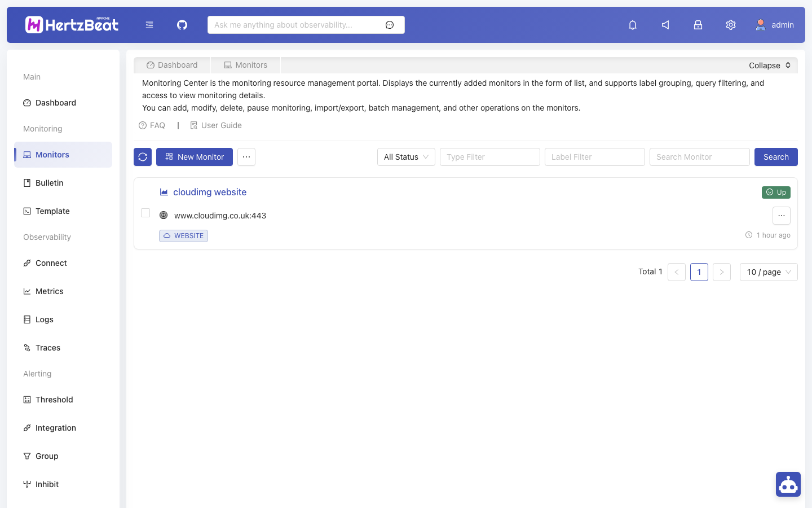Open the settings gear icon
Screen dimensions: 812x508
731,25
